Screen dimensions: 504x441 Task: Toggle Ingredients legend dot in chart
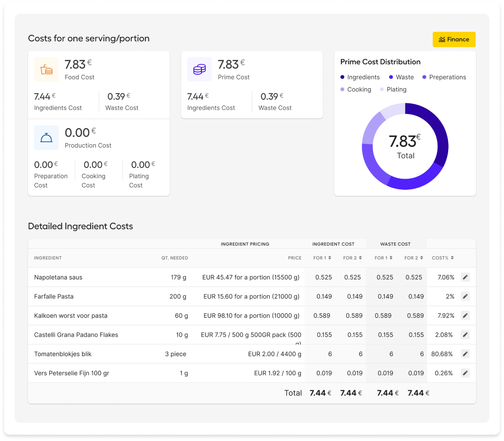tap(342, 77)
